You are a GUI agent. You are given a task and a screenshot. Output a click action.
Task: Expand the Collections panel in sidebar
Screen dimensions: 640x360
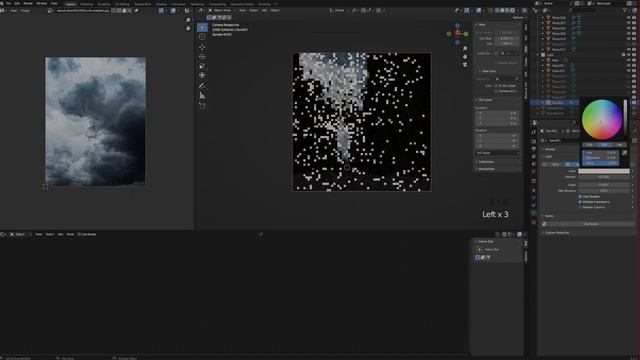coord(485,162)
